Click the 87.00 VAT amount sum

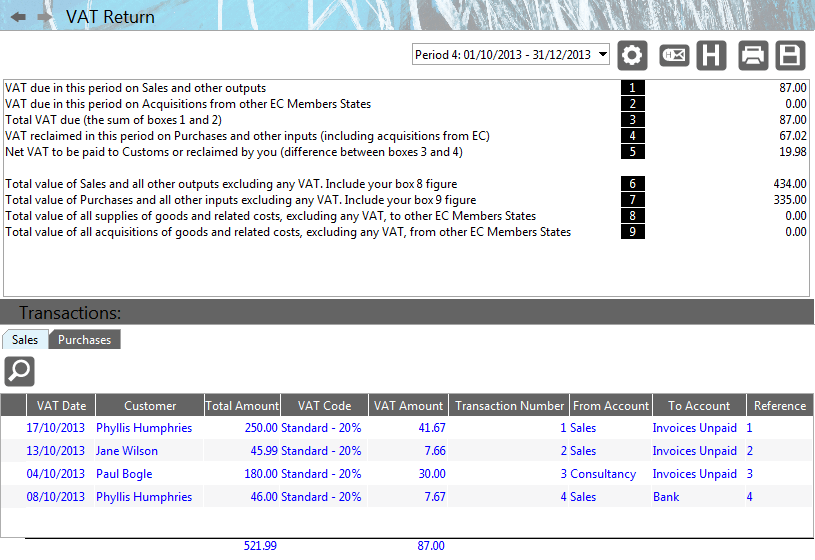click(x=431, y=545)
